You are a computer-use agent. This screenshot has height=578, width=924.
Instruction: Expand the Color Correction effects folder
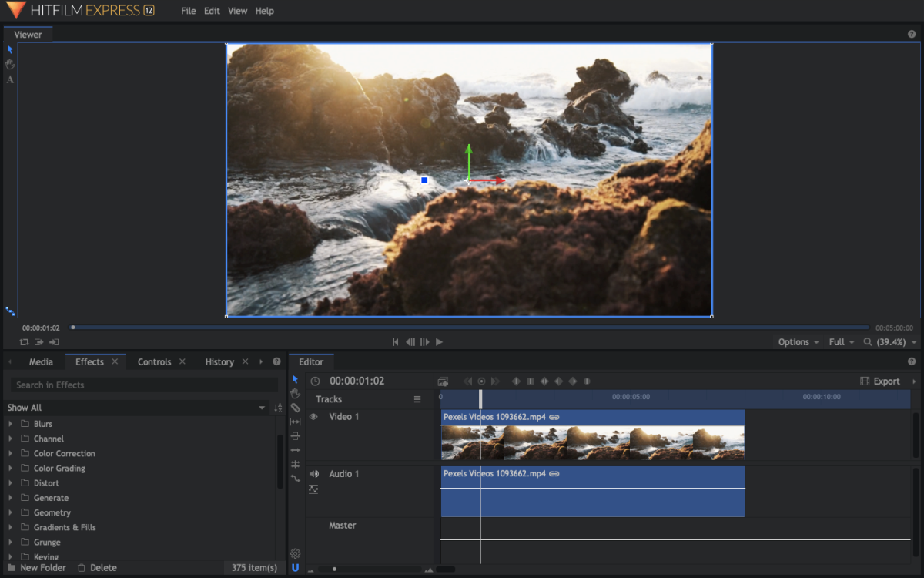10,454
